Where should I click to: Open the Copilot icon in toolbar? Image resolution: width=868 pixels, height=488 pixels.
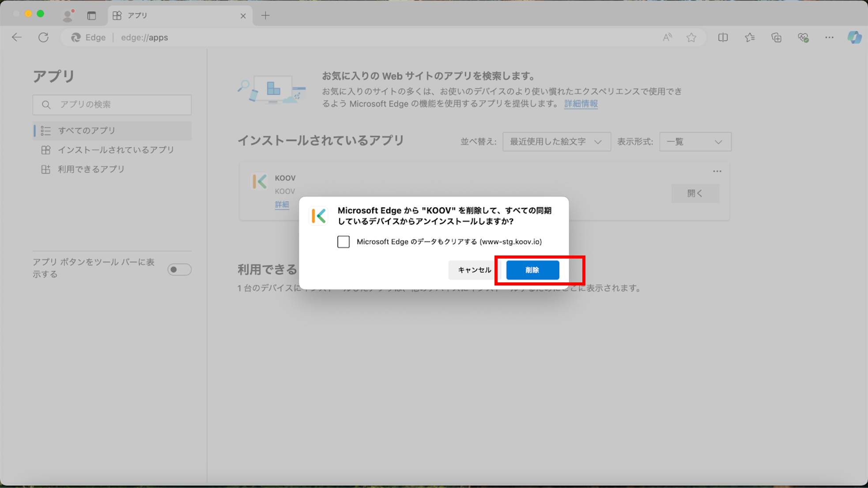coord(855,38)
